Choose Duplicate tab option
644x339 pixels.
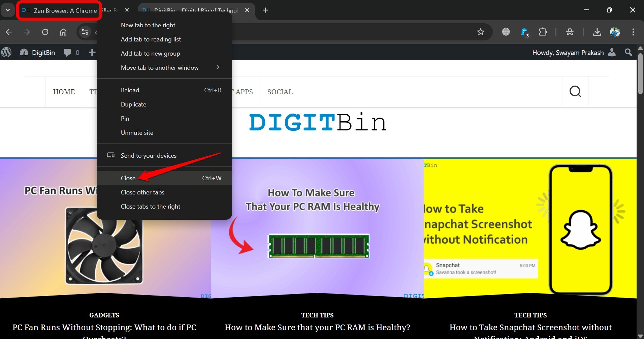click(164, 104)
